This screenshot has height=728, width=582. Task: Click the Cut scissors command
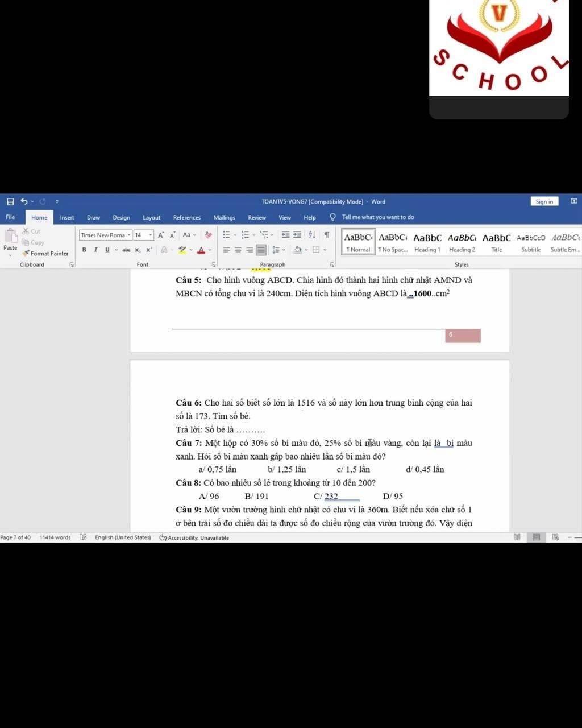click(31, 231)
